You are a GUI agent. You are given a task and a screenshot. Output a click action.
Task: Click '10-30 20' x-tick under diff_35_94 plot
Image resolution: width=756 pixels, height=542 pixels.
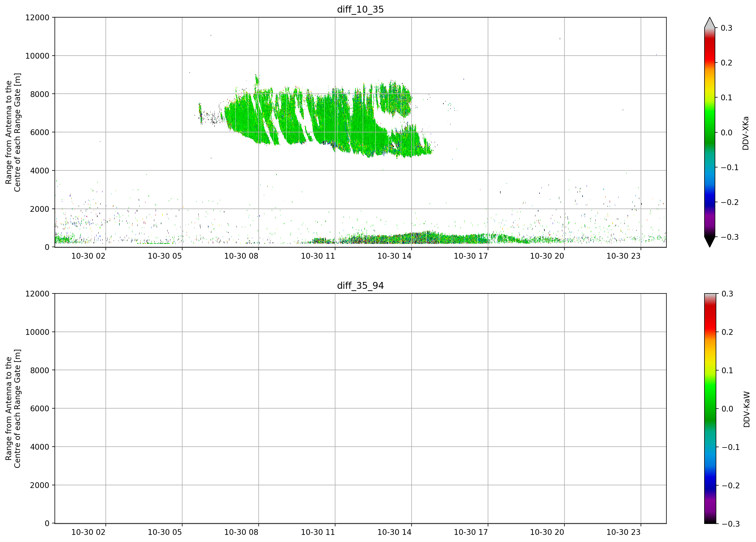(547, 532)
